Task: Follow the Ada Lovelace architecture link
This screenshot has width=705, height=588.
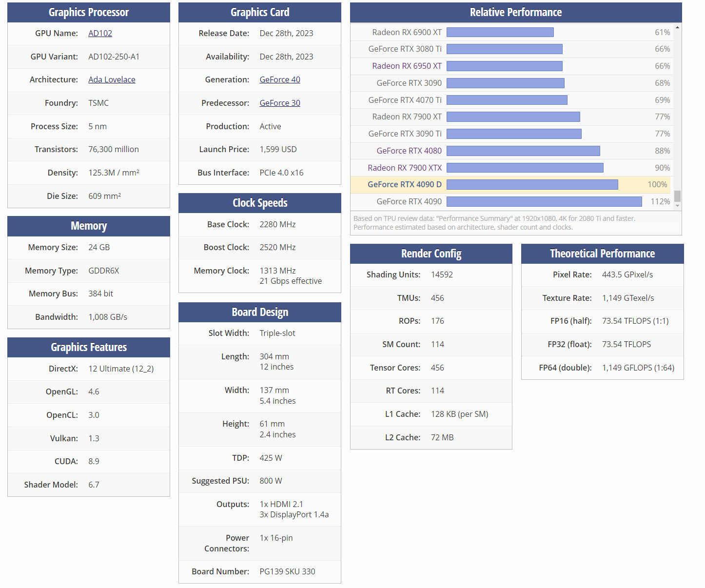Action: tap(112, 79)
